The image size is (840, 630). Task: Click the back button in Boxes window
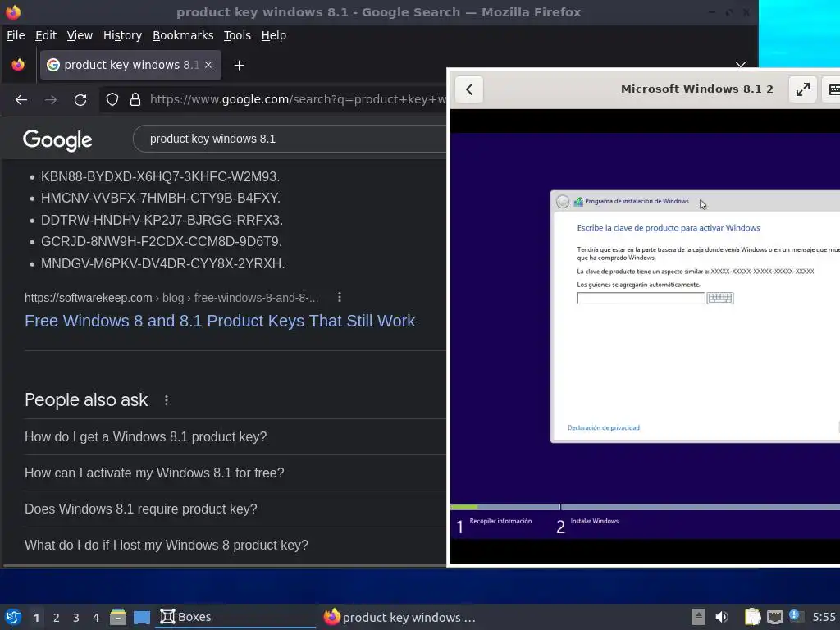tap(469, 89)
